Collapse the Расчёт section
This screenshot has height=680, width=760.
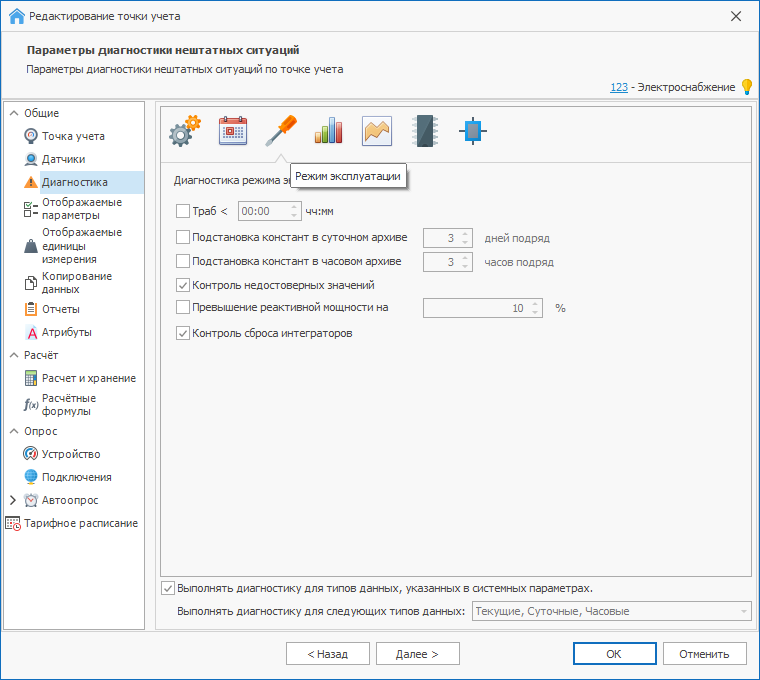[14, 355]
